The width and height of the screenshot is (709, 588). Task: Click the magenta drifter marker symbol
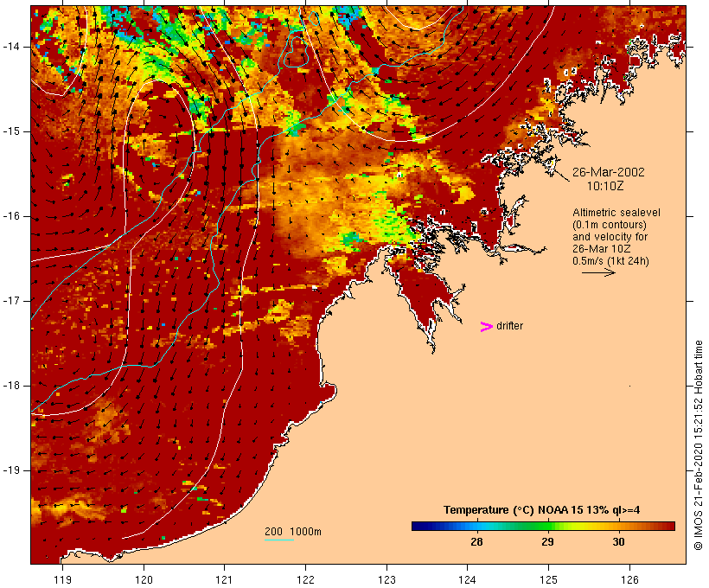pyautogui.click(x=486, y=327)
